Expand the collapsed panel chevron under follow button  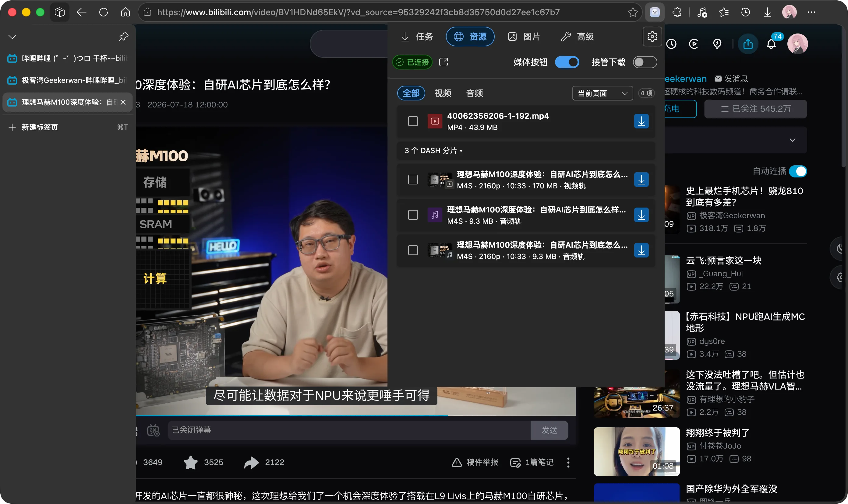pos(792,140)
